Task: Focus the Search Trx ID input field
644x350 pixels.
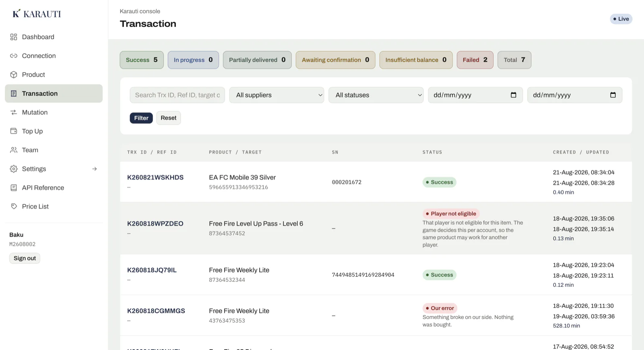Action: tap(177, 95)
